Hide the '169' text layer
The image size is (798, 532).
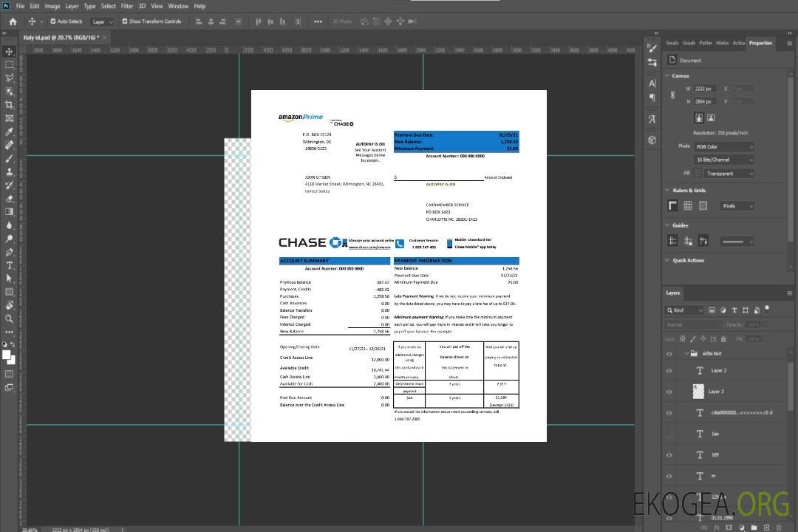pos(669,455)
